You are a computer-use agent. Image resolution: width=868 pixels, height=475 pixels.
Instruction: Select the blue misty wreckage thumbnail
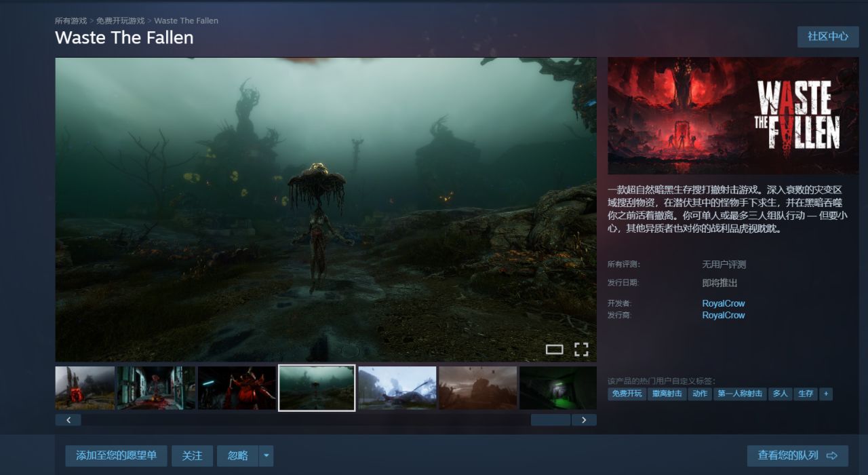click(397, 388)
